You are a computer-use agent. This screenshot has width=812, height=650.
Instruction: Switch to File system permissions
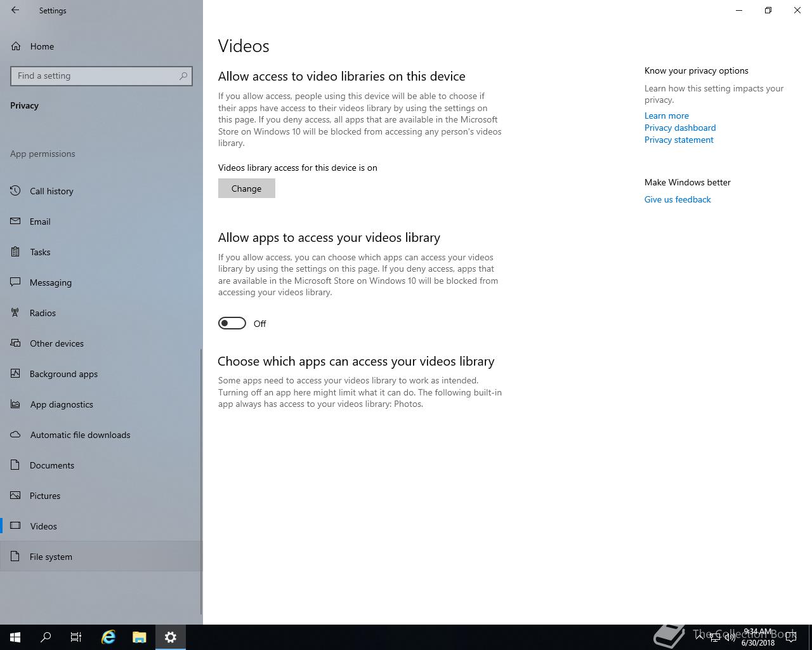(101, 557)
